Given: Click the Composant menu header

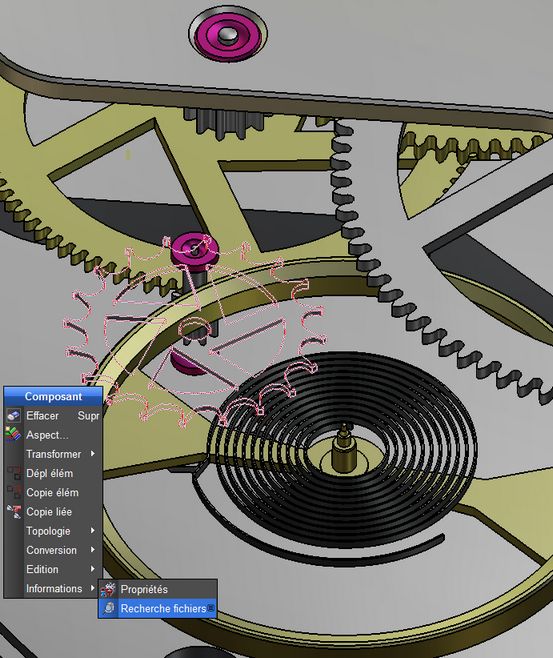Looking at the screenshot, I should (53, 396).
